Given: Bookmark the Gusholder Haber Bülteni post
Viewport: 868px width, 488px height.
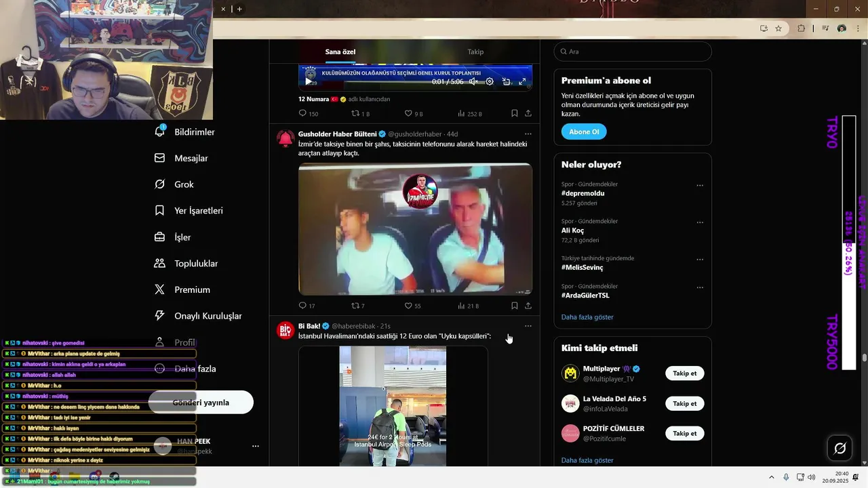Looking at the screenshot, I should pyautogui.click(x=515, y=306).
